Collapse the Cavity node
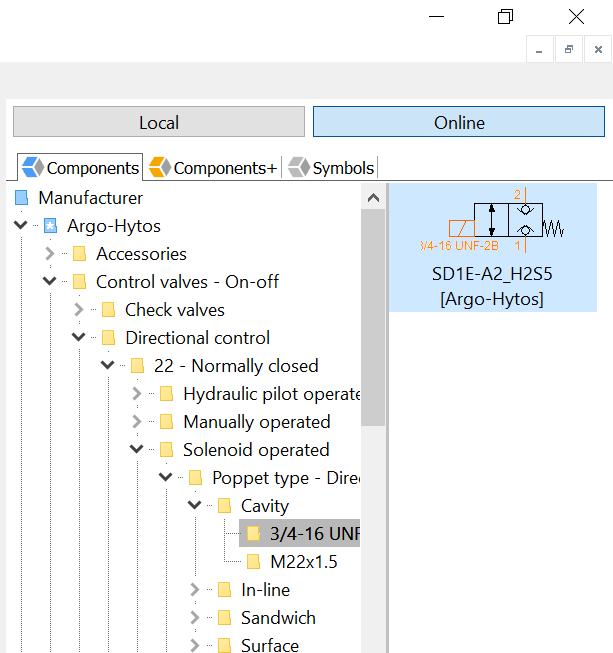 click(x=194, y=505)
